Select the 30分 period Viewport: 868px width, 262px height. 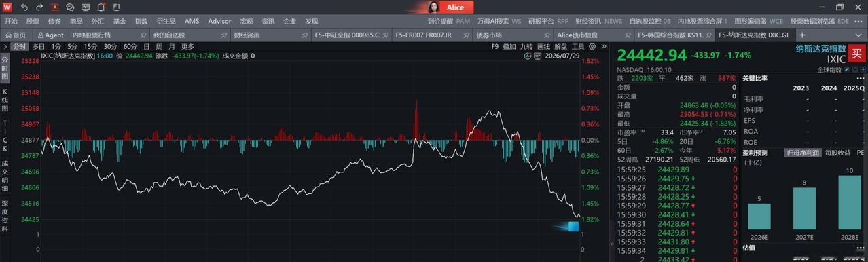110,47
